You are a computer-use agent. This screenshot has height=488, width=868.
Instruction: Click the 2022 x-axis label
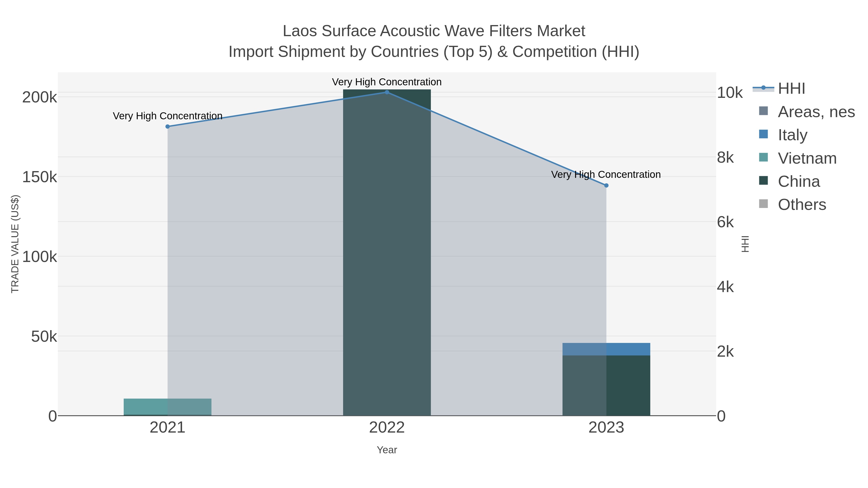(387, 428)
